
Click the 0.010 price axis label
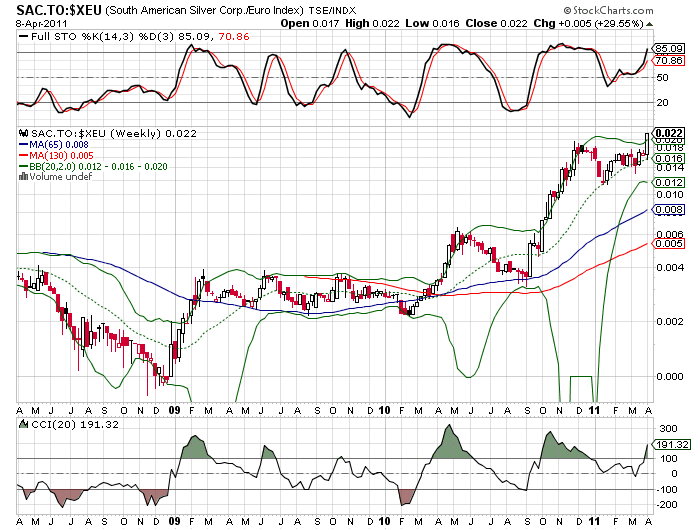[x=670, y=195]
